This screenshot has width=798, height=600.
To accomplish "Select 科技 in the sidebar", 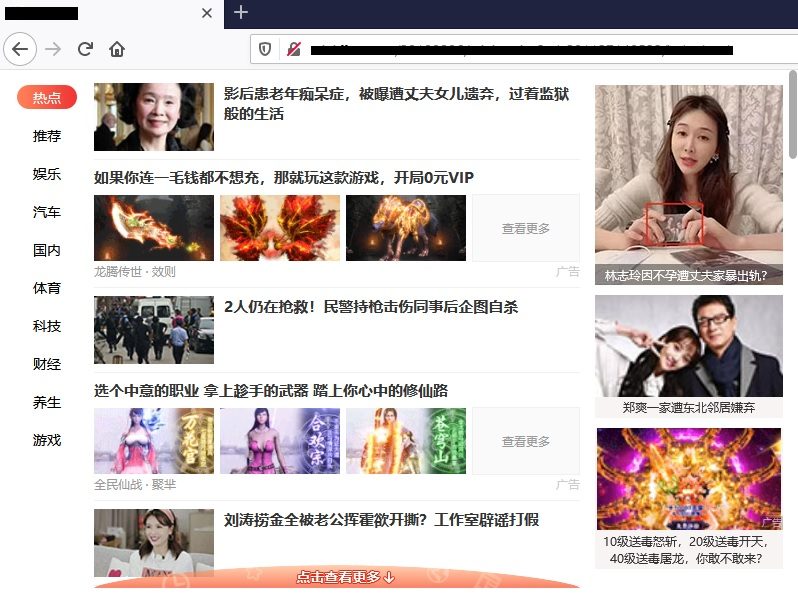I will click(x=47, y=326).
